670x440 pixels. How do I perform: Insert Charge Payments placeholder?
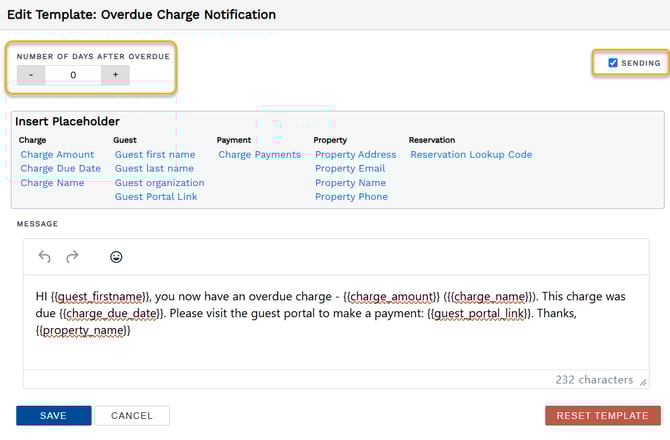click(259, 155)
